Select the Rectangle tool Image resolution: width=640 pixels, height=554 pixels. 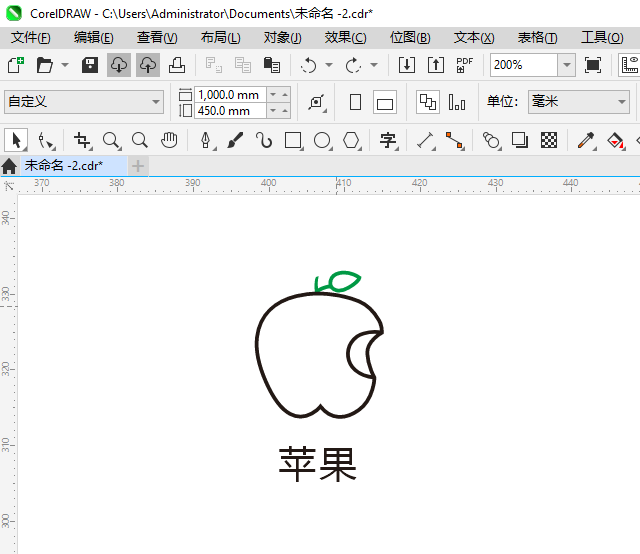click(x=293, y=140)
